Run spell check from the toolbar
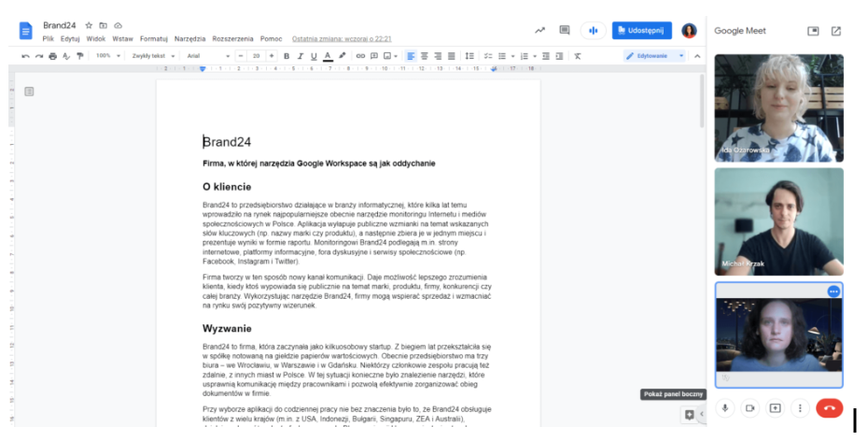 point(66,56)
